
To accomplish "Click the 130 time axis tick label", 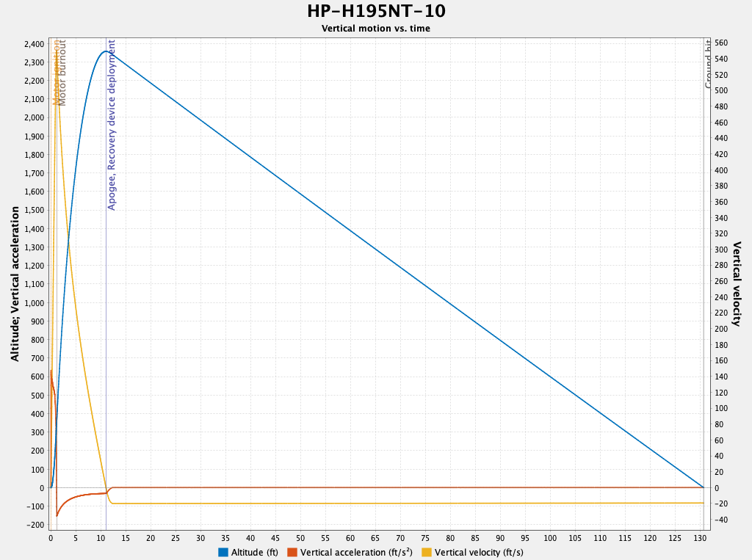I will (x=701, y=537).
